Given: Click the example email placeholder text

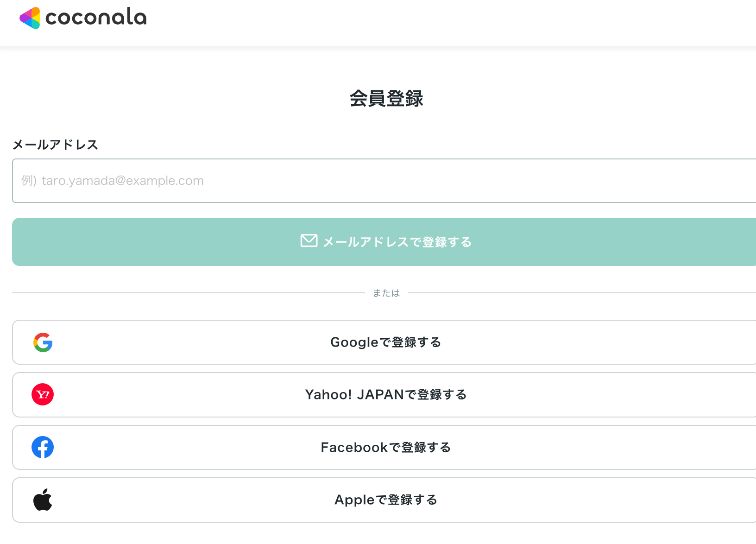Looking at the screenshot, I should pos(113,181).
